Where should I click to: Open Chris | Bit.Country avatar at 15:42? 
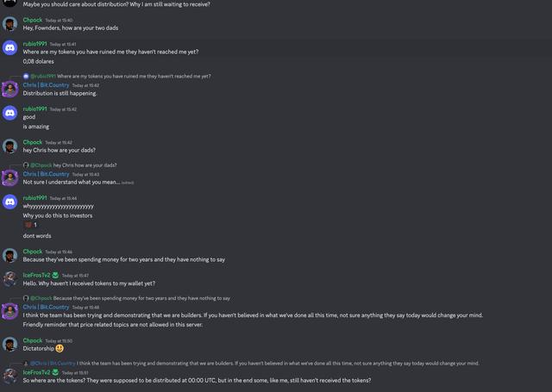click(9, 90)
